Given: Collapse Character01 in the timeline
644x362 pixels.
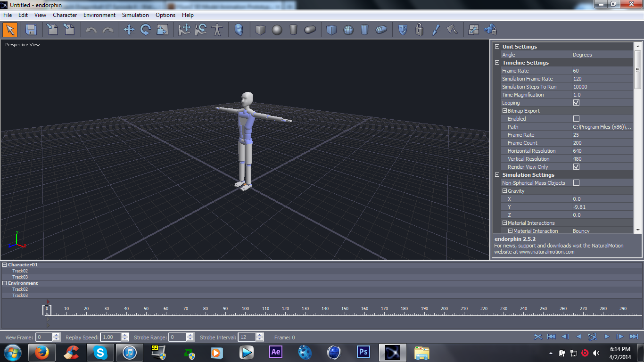Looking at the screenshot, I should pyautogui.click(x=5, y=265).
